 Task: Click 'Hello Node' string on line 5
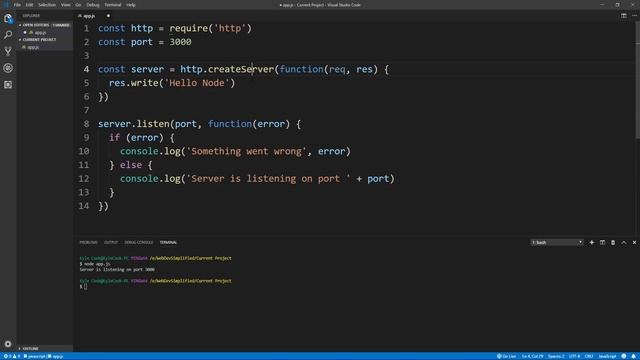click(197, 83)
